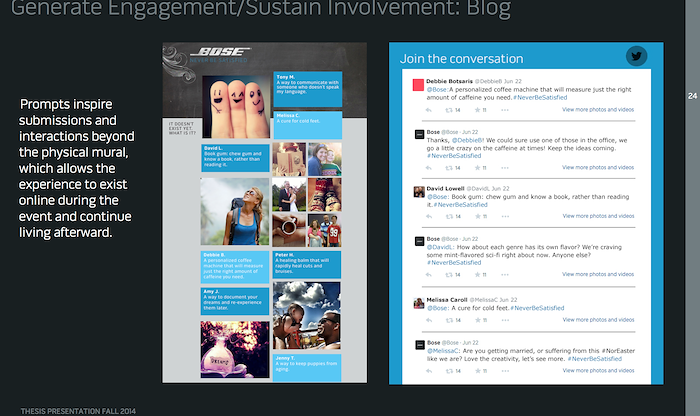Open the @MelissaC mention in Bose's reply

click(443, 351)
